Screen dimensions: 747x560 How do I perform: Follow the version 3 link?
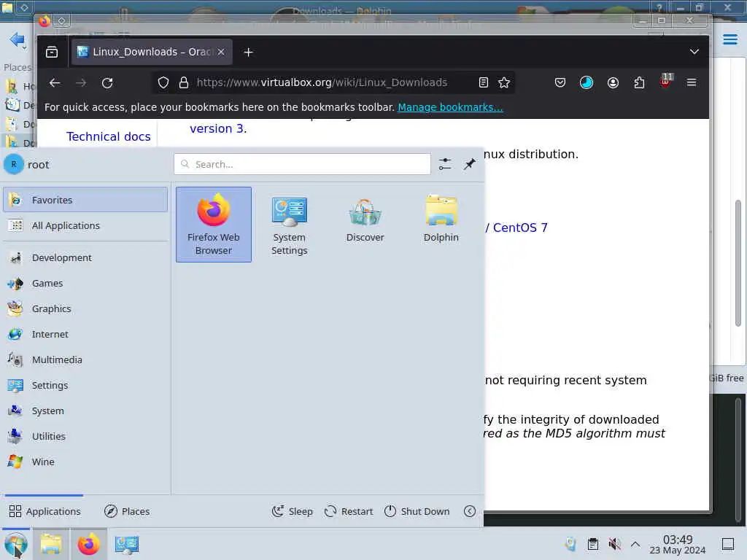pyautogui.click(x=217, y=128)
